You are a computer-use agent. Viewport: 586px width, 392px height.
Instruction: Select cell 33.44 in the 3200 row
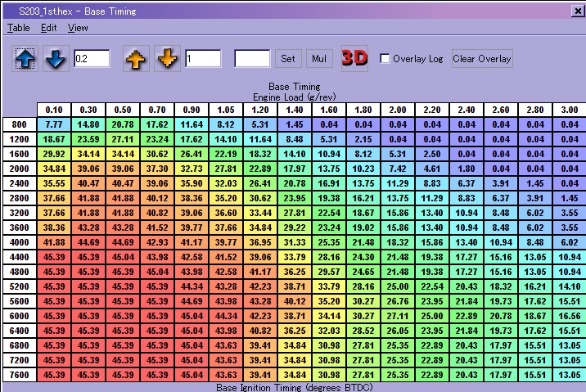pyautogui.click(x=260, y=213)
